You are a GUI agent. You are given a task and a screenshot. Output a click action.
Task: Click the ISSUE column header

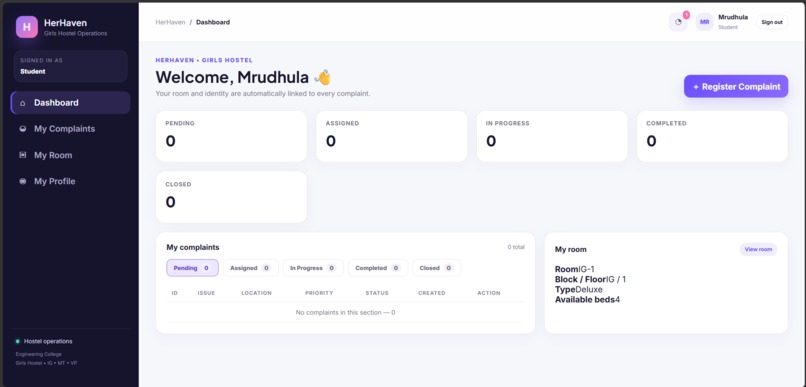pyautogui.click(x=206, y=293)
